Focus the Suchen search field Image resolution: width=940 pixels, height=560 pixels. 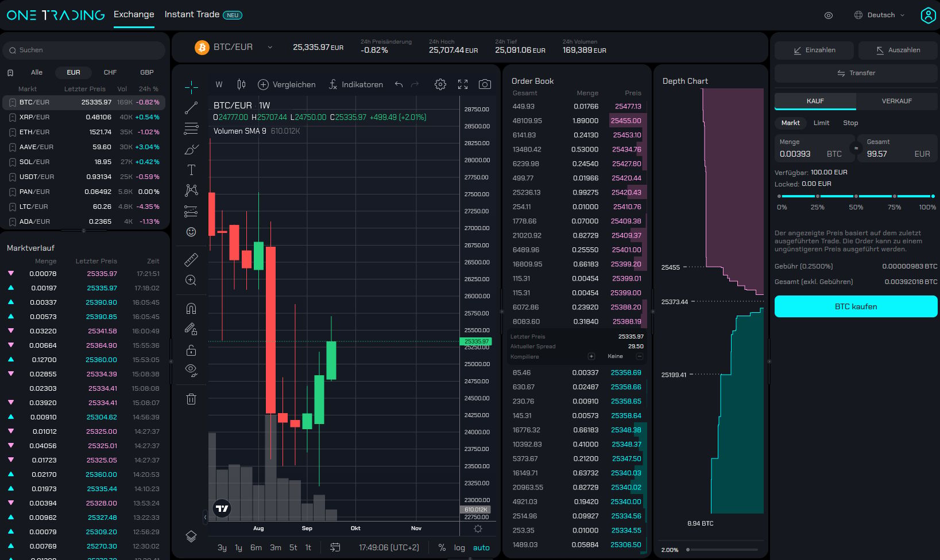pyautogui.click(x=84, y=50)
